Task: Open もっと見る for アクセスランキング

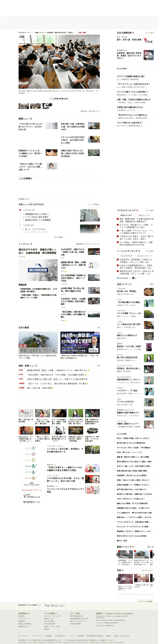Action: click(x=150, y=210)
